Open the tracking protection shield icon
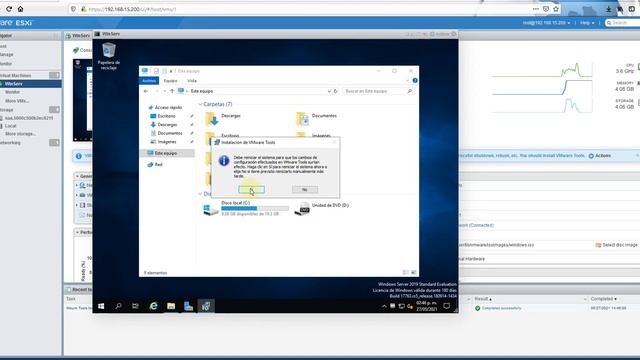640x360 pixels. click(x=73, y=9)
